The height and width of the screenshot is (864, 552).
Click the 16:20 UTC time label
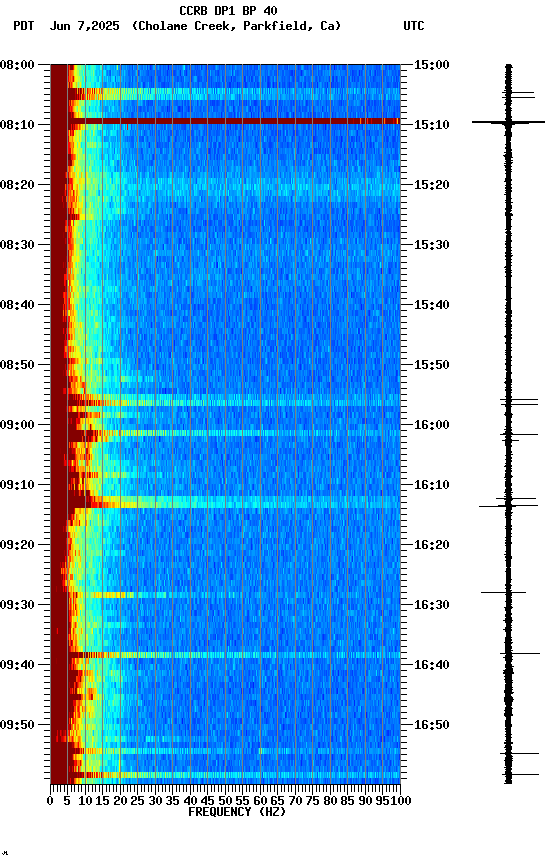[x=432, y=545]
